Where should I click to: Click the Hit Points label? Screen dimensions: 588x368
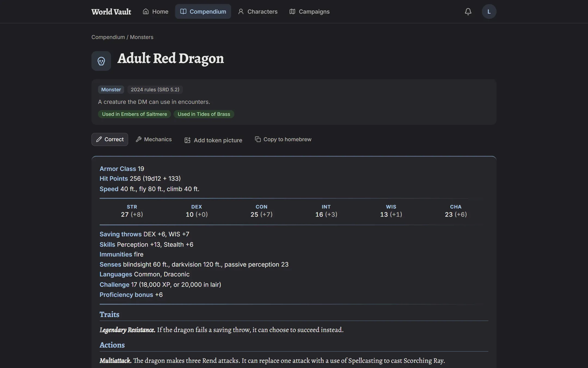pos(114,179)
